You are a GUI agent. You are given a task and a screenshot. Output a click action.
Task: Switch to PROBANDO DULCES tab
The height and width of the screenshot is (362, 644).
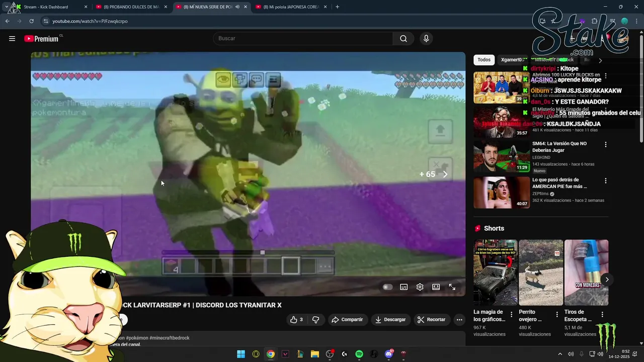[131, 7]
